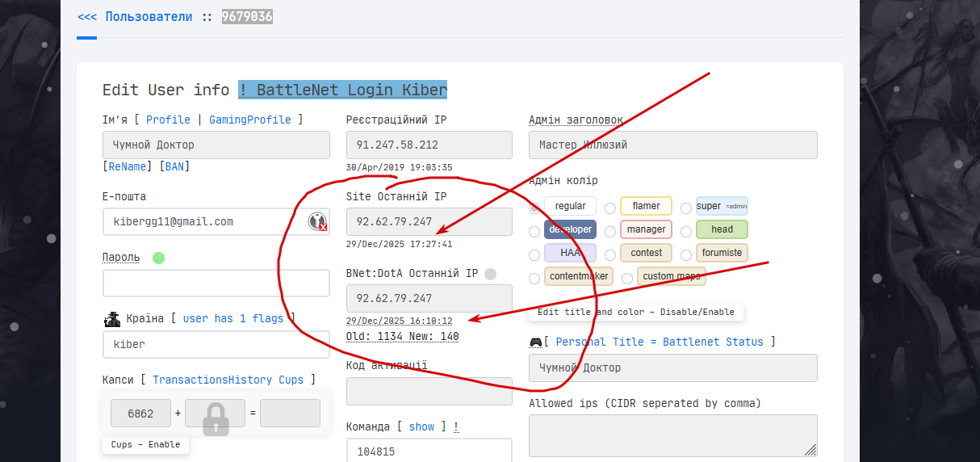Click the Адмін заголовок field Мастер Иллюзий

[673, 145]
